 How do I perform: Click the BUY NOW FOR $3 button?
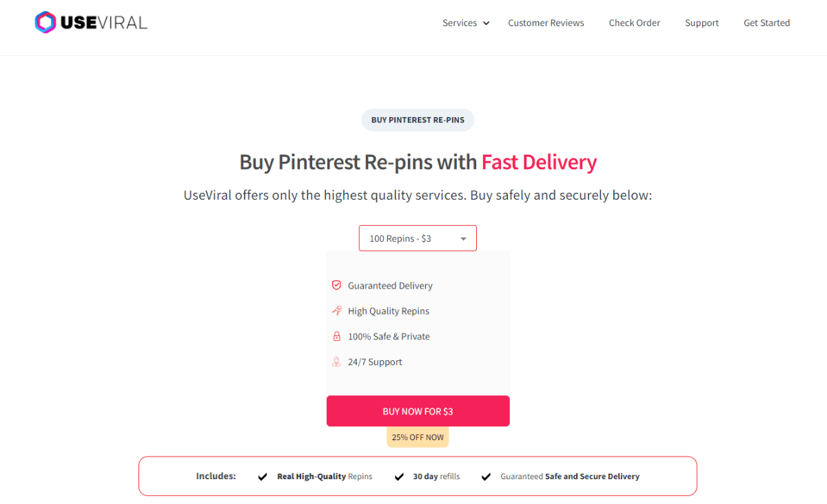[418, 410]
